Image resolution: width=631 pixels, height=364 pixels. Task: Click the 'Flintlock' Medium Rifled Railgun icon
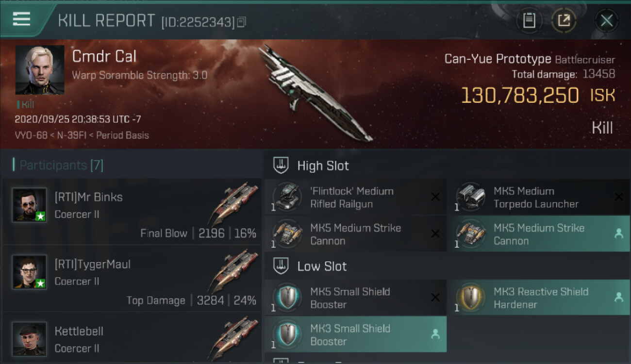point(287,197)
